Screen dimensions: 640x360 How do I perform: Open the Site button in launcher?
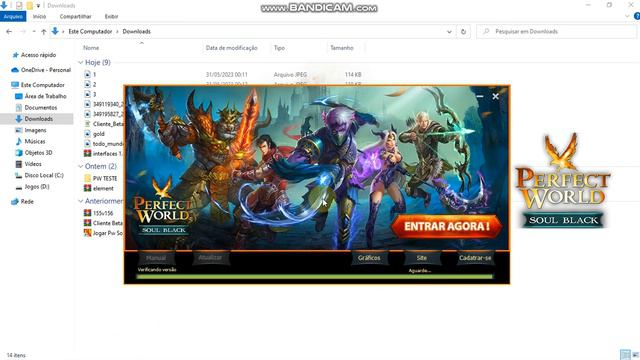click(422, 258)
